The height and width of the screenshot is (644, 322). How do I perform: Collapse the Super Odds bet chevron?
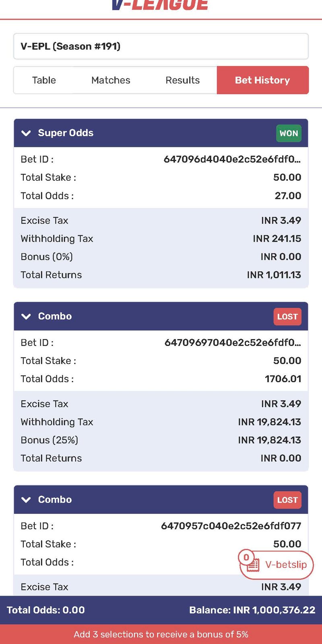[26, 133]
